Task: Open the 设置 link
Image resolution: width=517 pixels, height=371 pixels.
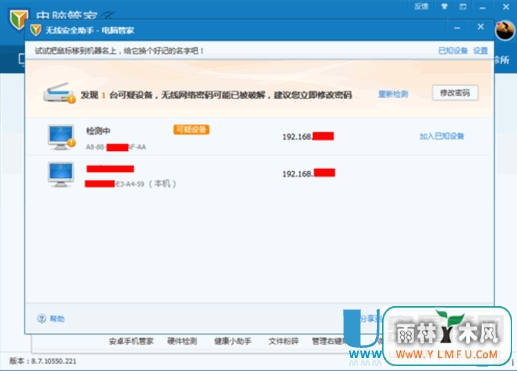Action: coord(480,51)
